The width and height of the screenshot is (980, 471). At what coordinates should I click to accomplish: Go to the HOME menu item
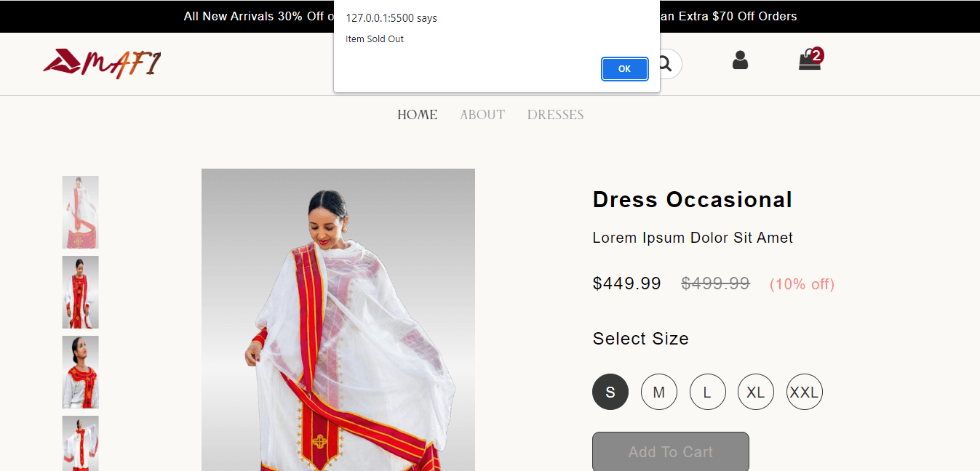pos(417,115)
